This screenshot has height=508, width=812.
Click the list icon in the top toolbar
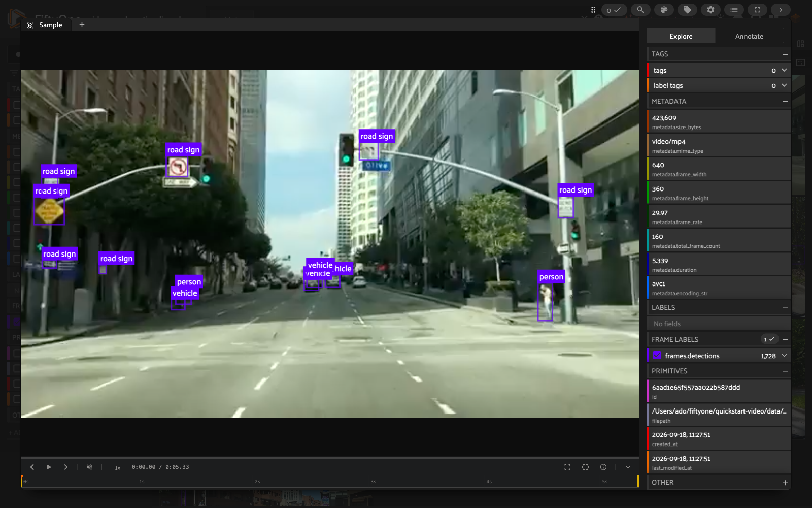[x=734, y=10]
